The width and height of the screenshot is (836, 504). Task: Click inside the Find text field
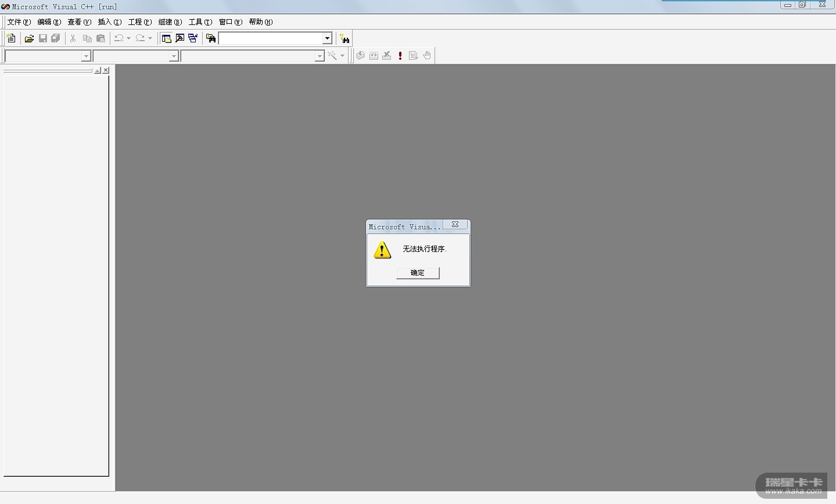pos(271,38)
